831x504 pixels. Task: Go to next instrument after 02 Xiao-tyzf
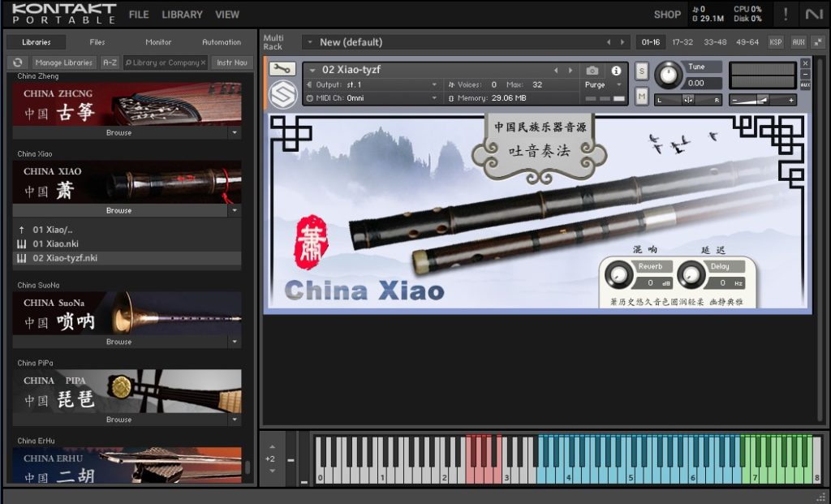[x=571, y=70]
